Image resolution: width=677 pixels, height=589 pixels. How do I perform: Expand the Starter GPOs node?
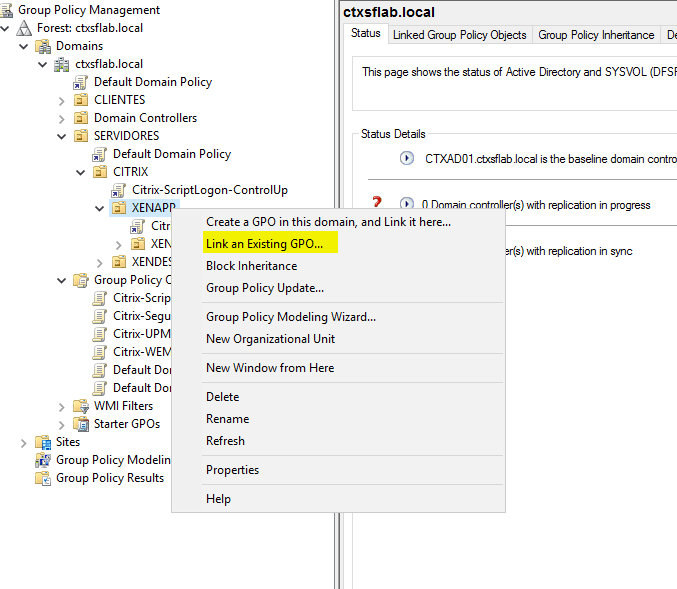pyautogui.click(x=62, y=425)
